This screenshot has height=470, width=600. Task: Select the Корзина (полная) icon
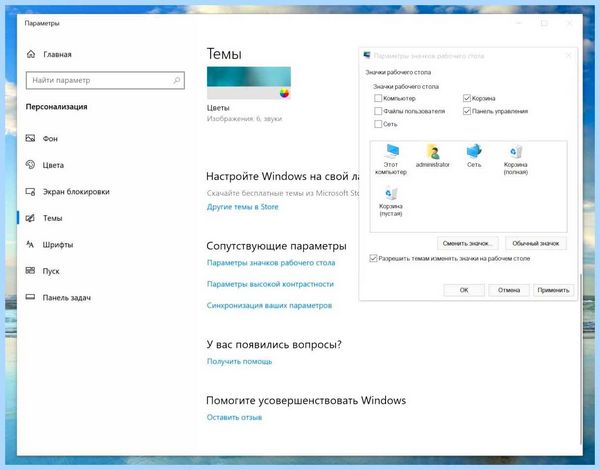515,152
